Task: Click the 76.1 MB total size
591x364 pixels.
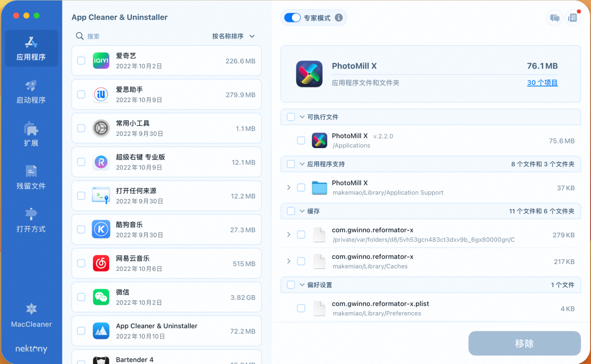Action: [x=542, y=66]
